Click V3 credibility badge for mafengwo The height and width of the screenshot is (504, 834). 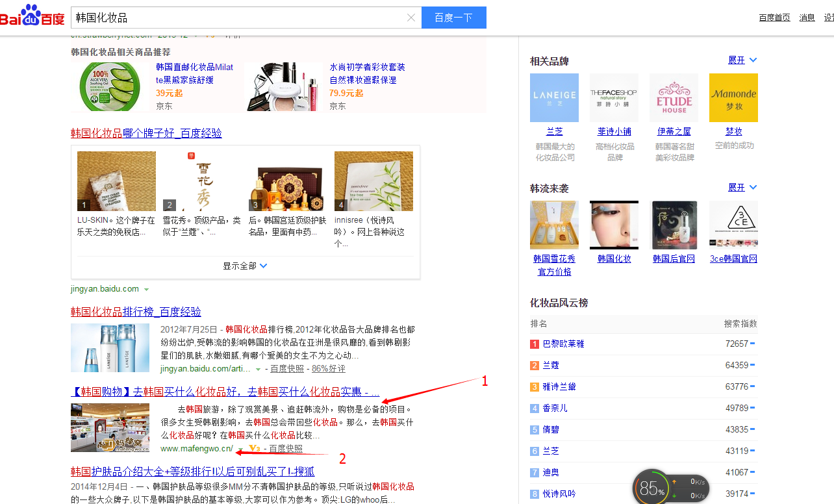[254, 448]
